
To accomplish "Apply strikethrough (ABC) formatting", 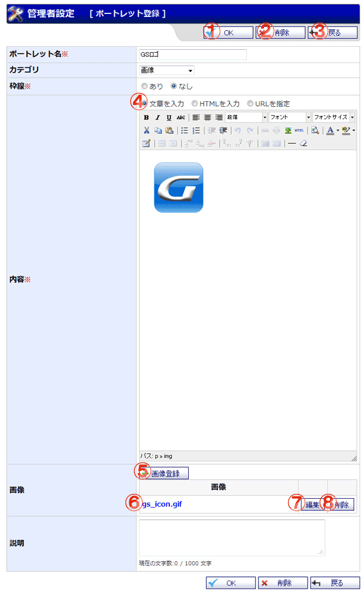I will 181,118.
